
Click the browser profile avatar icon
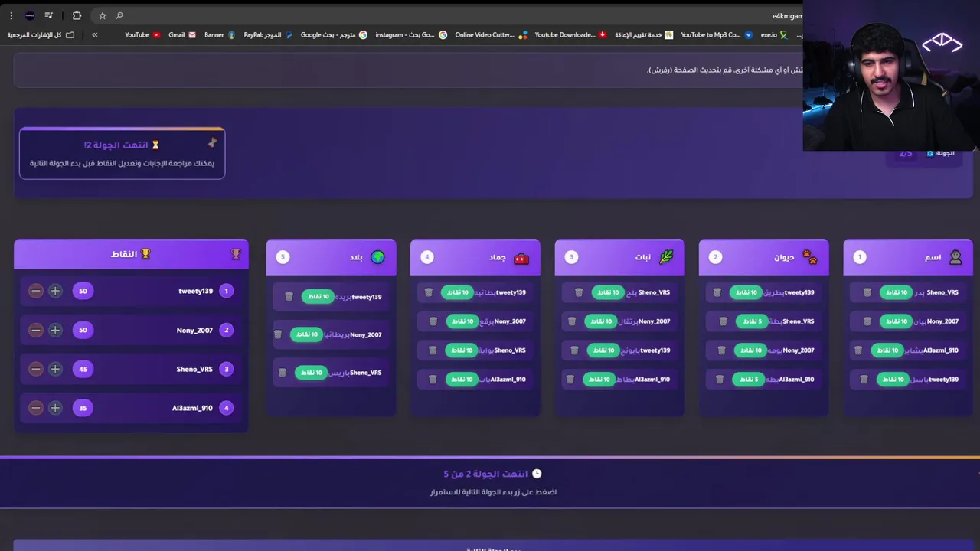coord(30,15)
